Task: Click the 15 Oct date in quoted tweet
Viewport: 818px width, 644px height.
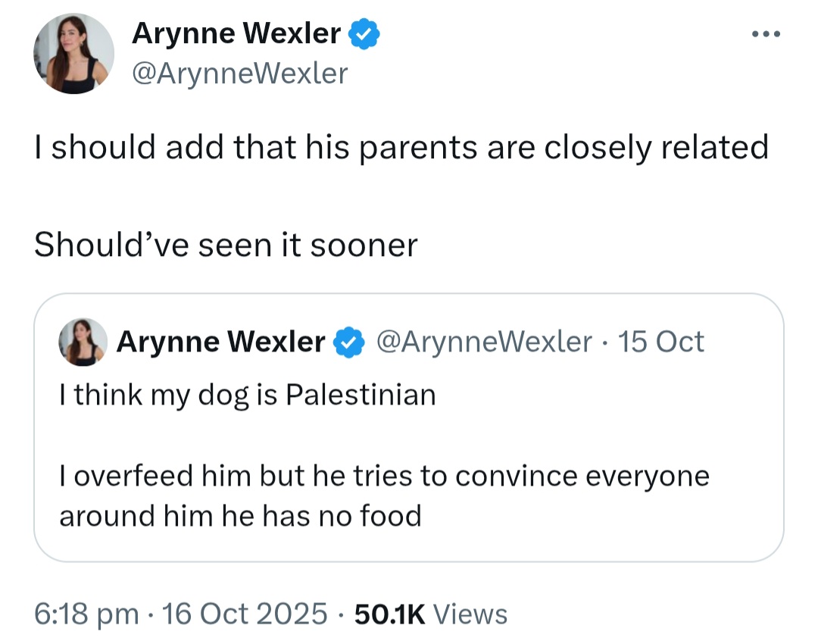Action: (x=661, y=342)
